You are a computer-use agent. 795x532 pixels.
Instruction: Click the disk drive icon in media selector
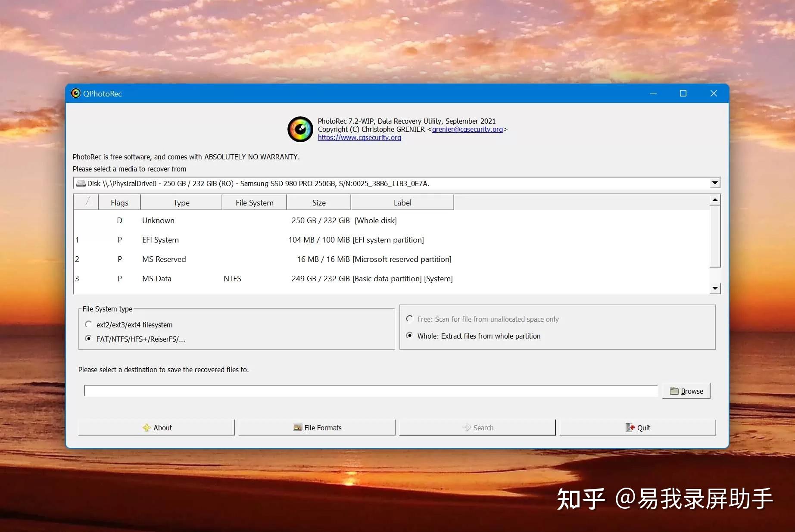(81, 184)
